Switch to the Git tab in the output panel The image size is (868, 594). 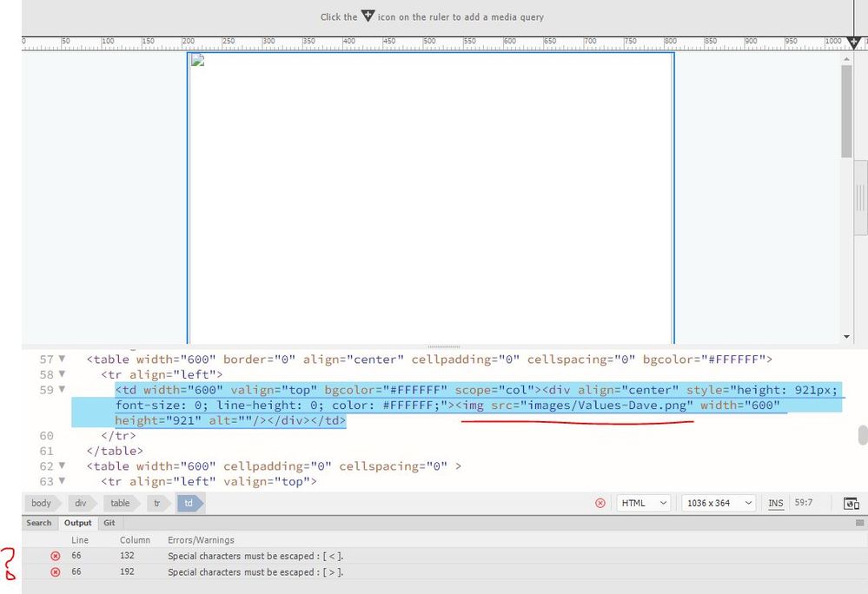coord(109,522)
